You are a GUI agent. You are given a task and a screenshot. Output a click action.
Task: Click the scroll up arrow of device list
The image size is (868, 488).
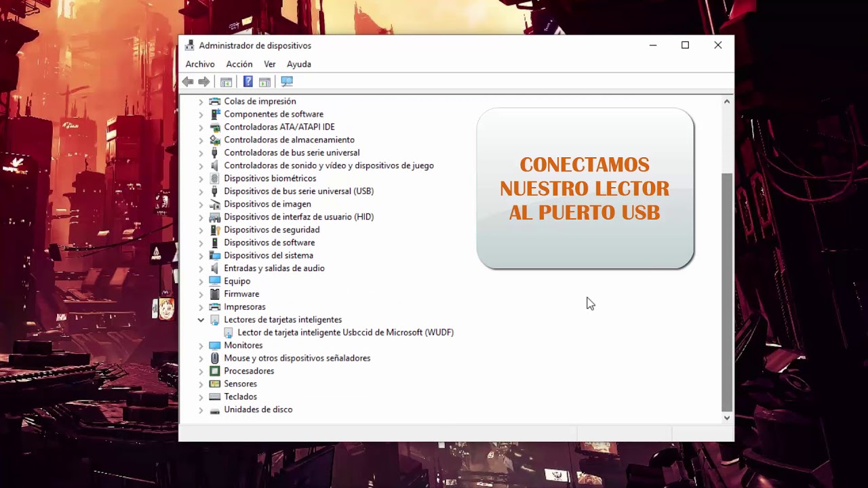coord(727,102)
